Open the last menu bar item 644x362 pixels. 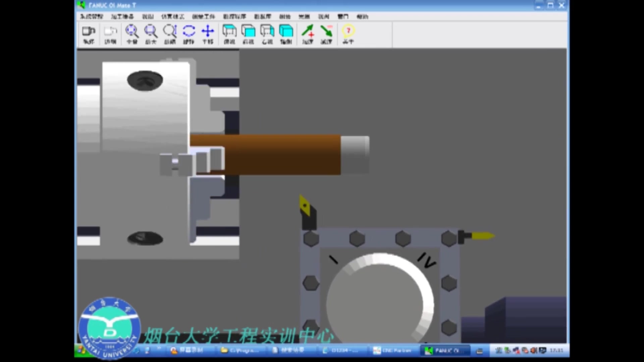(362, 16)
